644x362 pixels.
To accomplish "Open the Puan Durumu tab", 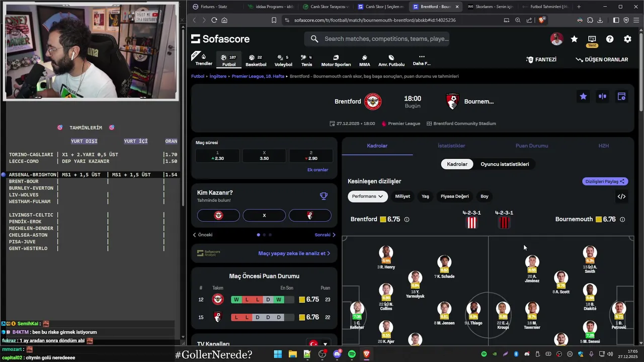I will click(532, 146).
